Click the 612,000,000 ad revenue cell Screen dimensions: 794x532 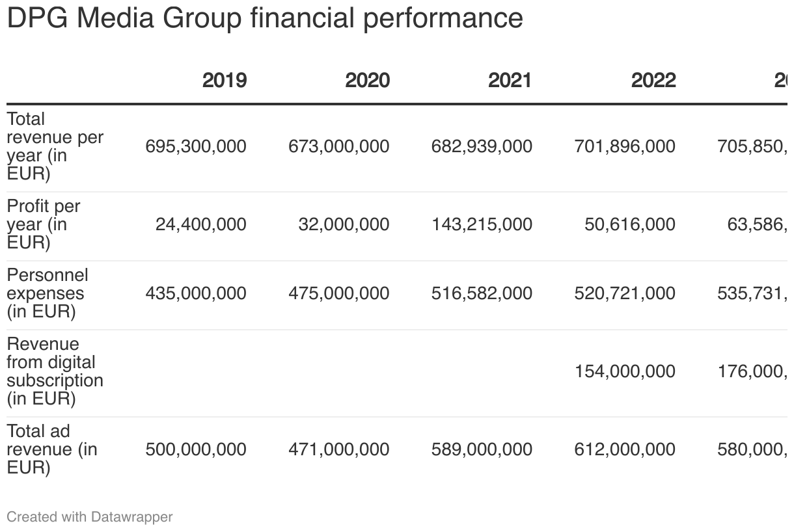625,449
